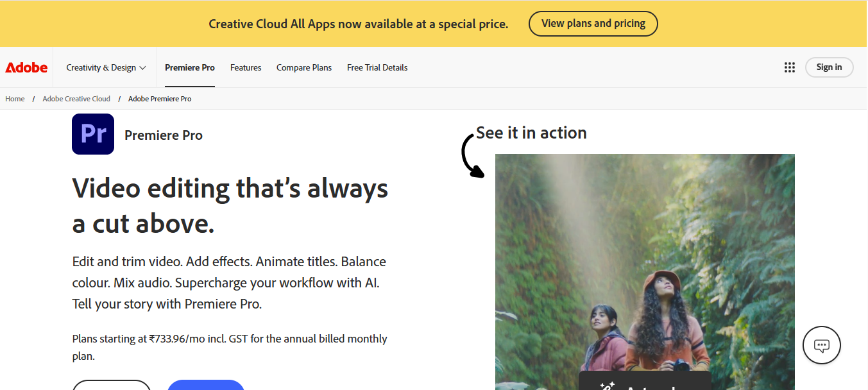Open the Compare Plans tab

tap(304, 67)
